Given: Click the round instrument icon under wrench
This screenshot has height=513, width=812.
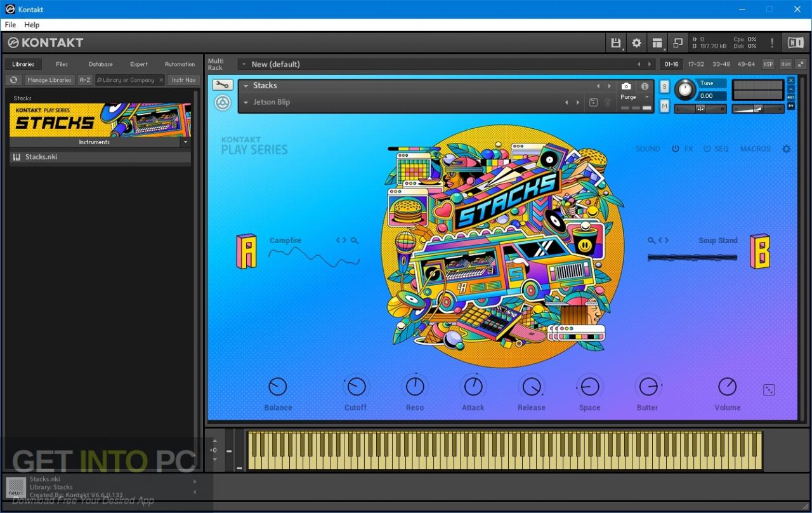Looking at the screenshot, I should coord(223,103).
